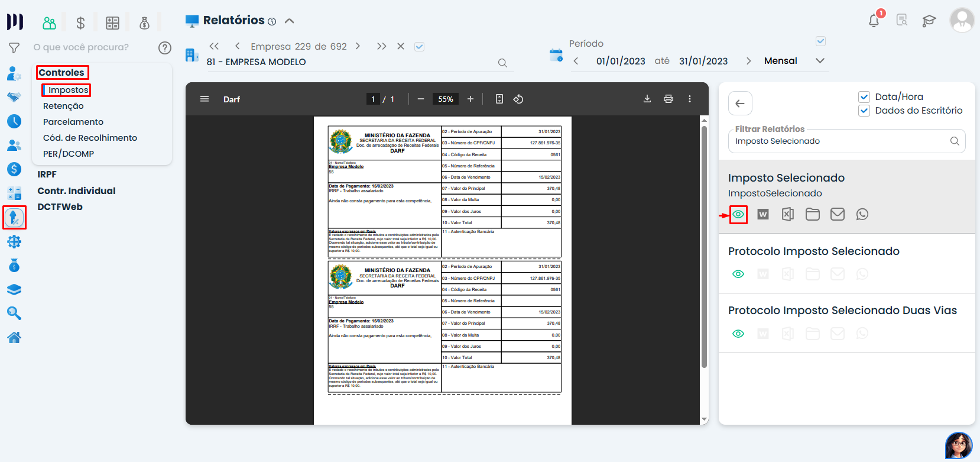Preview Protocolo Imposto Selecionado report

point(738,274)
